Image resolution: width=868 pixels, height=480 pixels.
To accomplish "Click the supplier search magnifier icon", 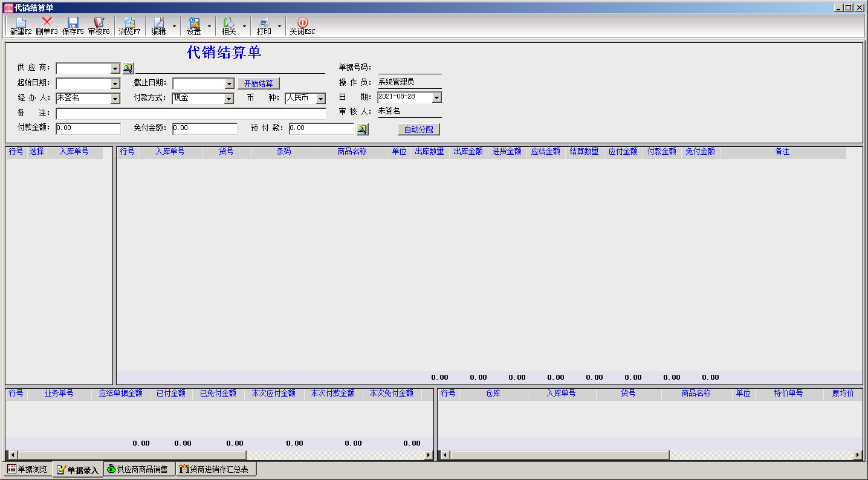I will [128, 68].
